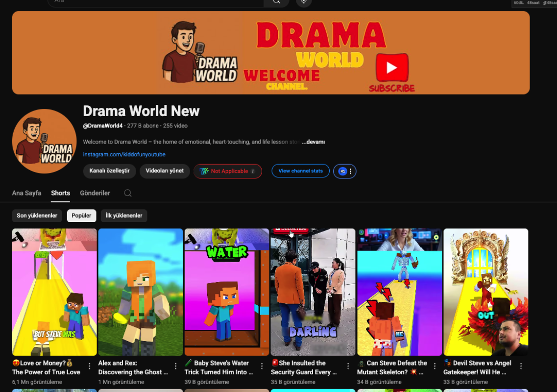The image size is (557, 392).
Task: Click Videoları yönet button
Action: pyautogui.click(x=165, y=171)
